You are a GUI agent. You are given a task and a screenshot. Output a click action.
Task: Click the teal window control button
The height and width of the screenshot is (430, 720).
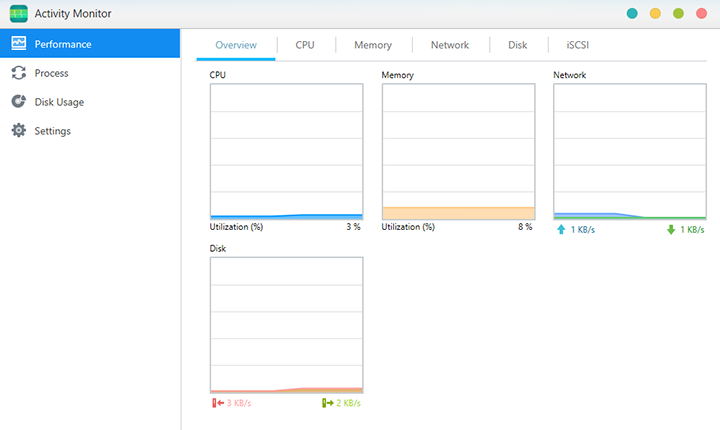coord(631,14)
